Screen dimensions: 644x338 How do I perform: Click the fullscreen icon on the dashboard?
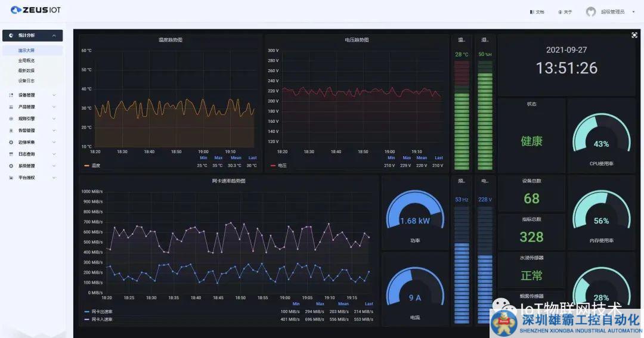634,35
